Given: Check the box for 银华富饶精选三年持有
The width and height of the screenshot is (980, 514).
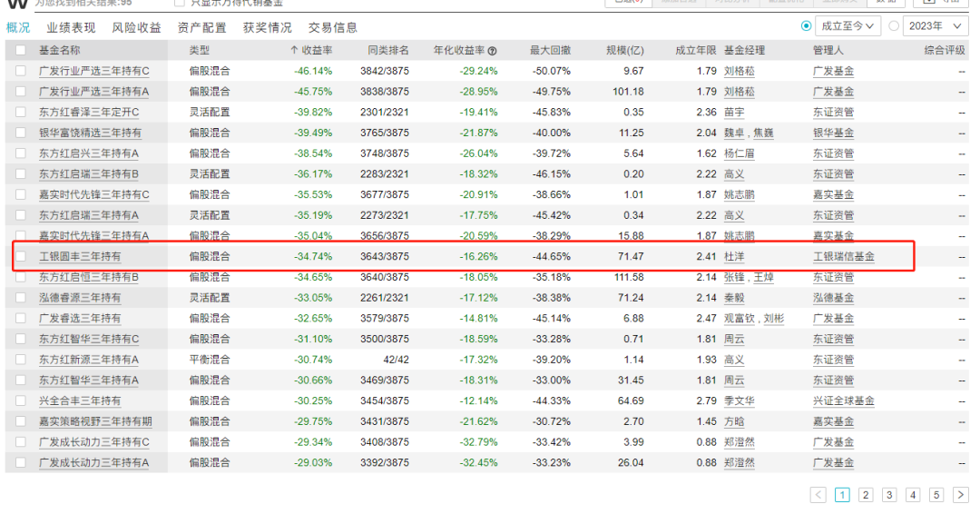Looking at the screenshot, I should pyautogui.click(x=21, y=133).
